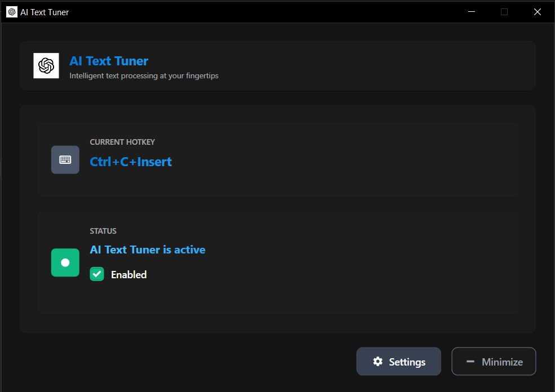Viewport: 555px width, 392px height.
Task: Click the CURRENT HOTKEY label
Action: click(x=122, y=142)
